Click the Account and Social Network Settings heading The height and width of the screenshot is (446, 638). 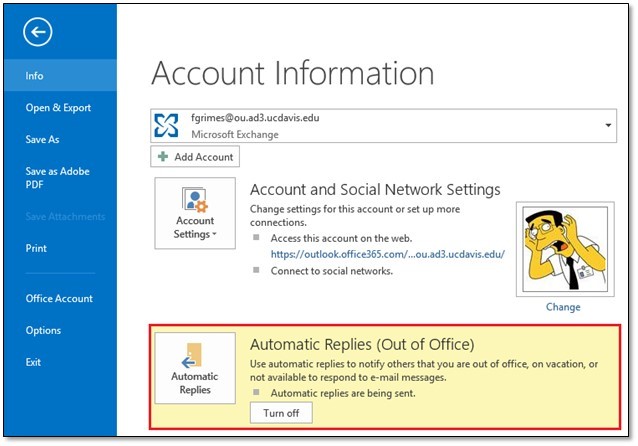[375, 190]
